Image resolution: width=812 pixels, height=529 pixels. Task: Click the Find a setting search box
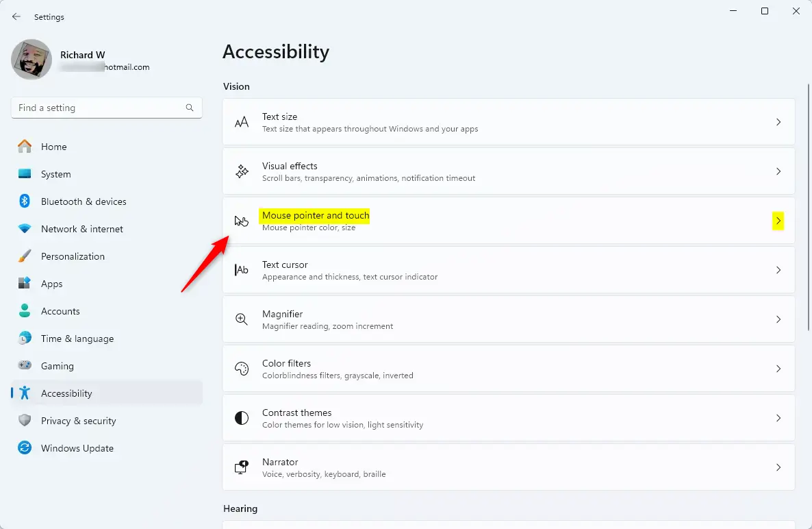pos(99,108)
